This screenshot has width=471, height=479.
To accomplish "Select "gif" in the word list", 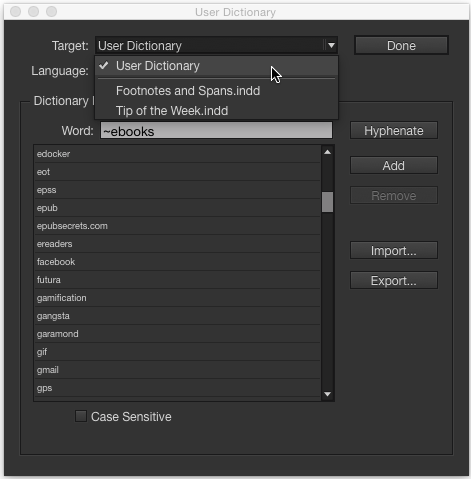I will coord(178,352).
